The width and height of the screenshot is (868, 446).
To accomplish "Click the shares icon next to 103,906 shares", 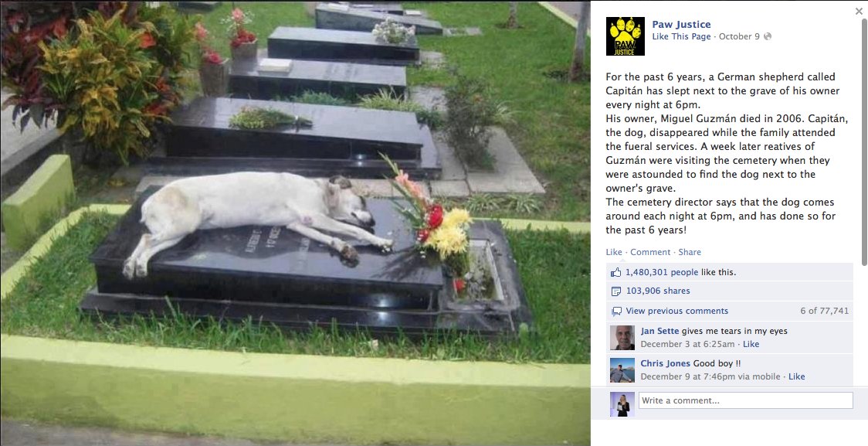I will (615, 291).
